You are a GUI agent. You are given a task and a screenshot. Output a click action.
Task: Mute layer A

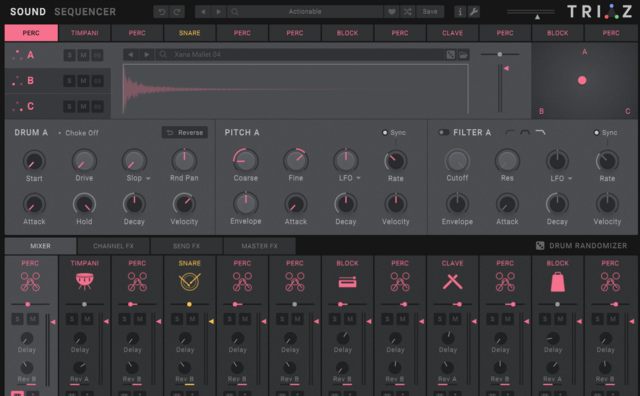coord(83,55)
